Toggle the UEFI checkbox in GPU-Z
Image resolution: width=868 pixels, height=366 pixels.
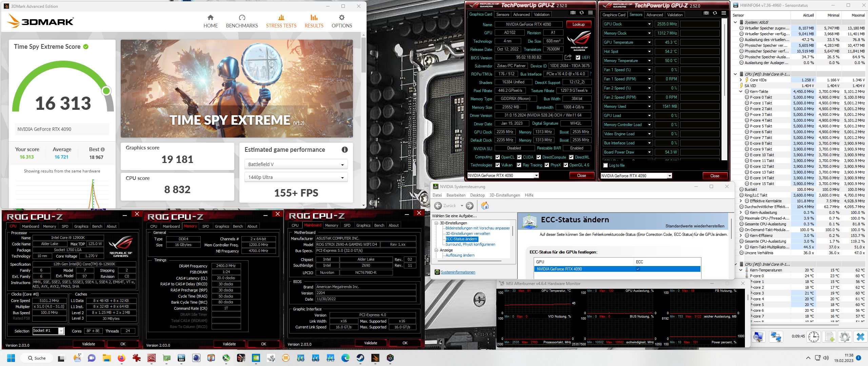[x=578, y=58]
